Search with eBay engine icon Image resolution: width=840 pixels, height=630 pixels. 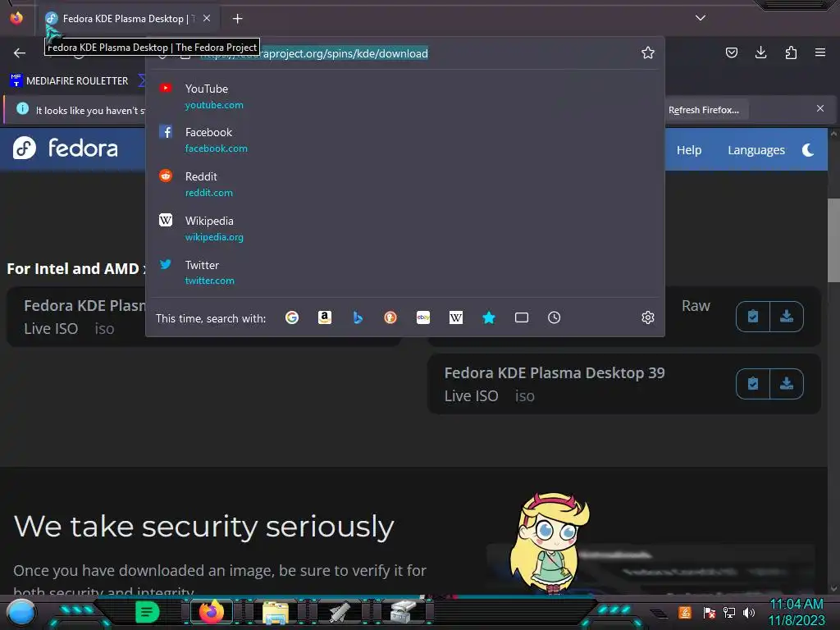pyautogui.click(x=423, y=317)
